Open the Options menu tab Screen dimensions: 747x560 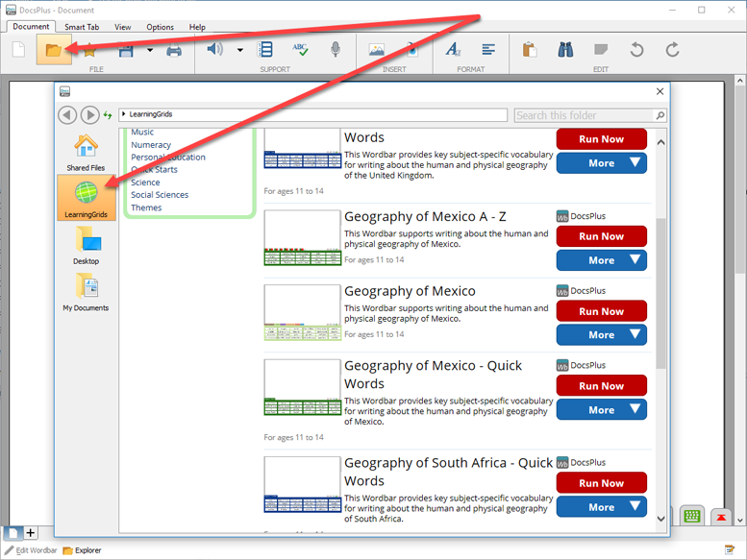click(x=161, y=27)
